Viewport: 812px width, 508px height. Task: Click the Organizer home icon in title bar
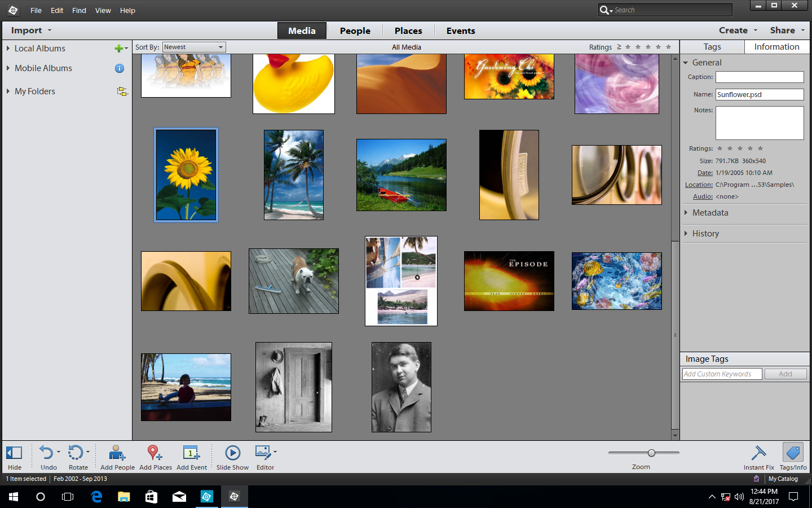click(13, 10)
